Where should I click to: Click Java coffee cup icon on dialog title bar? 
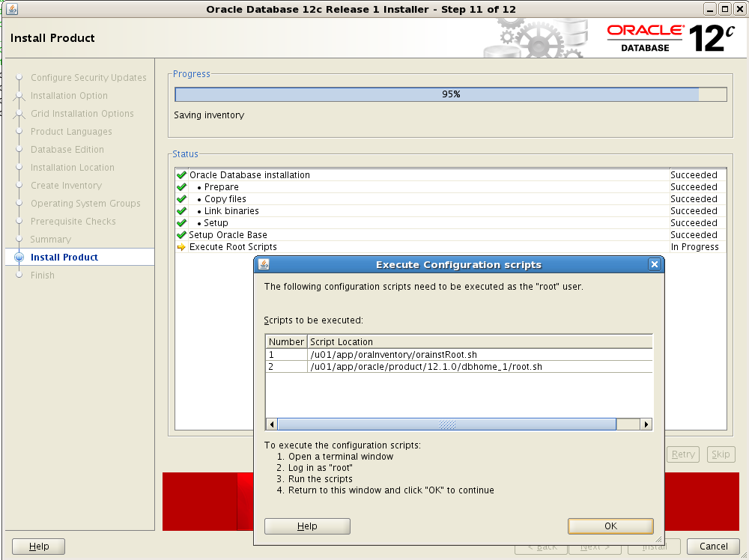(263, 264)
